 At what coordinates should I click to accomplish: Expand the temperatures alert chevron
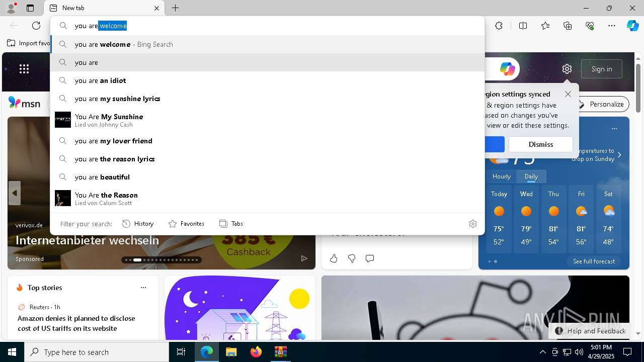click(619, 155)
